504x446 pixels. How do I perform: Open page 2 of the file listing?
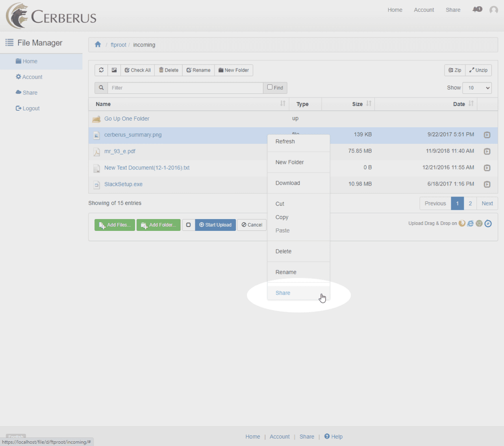[x=470, y=203]
